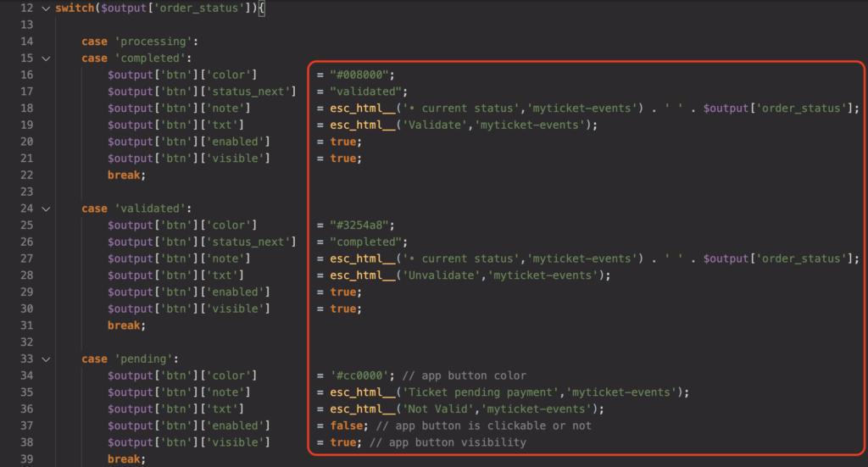Screen dimensions: 868x467
Task: Click 'Unvalidate' string on line 28
Action: pos(441,275)
